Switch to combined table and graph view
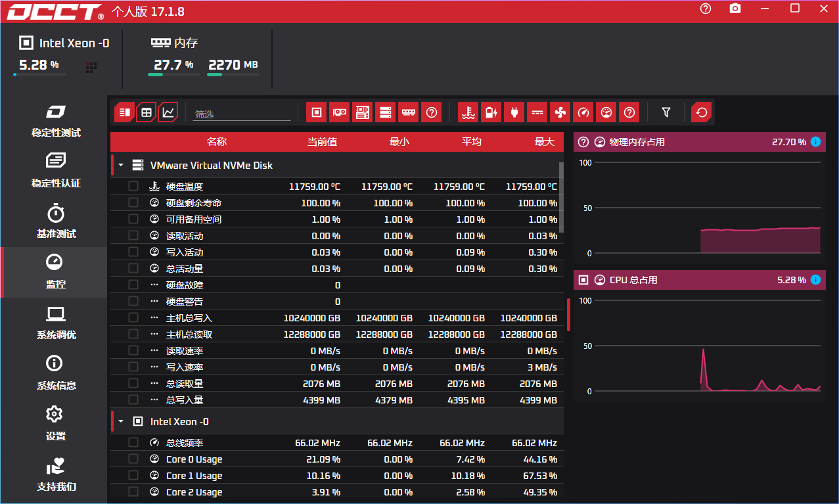839x504 pixels. pos(124,112)
